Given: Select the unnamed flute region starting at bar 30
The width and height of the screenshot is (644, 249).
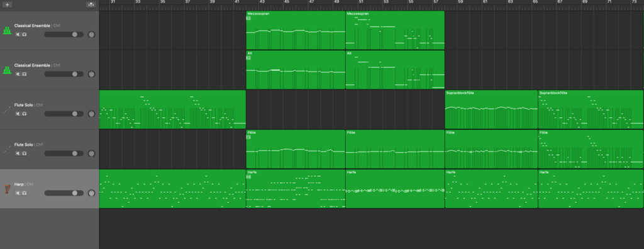Looking at the screenshot, I should click(172, 109).
